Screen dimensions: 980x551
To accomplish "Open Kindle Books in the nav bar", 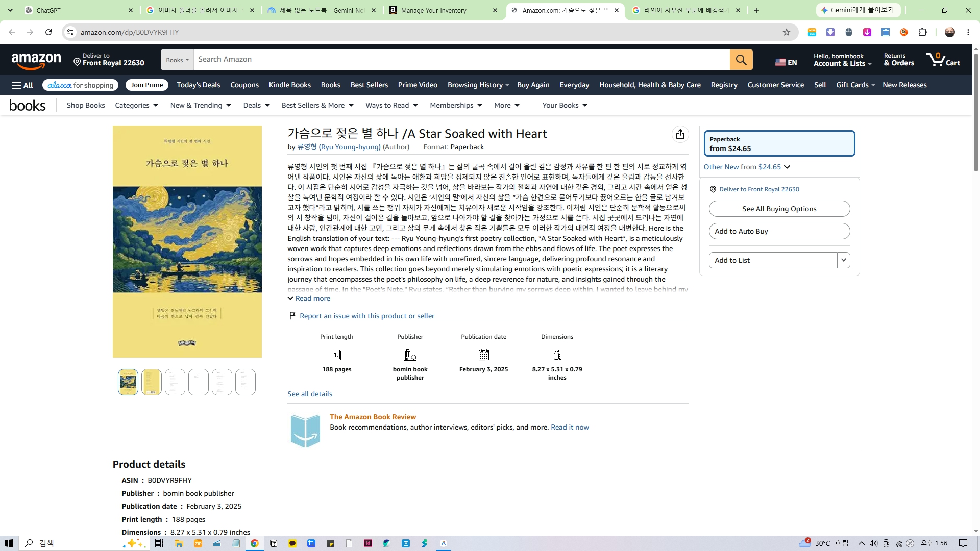I will [290, 85].
